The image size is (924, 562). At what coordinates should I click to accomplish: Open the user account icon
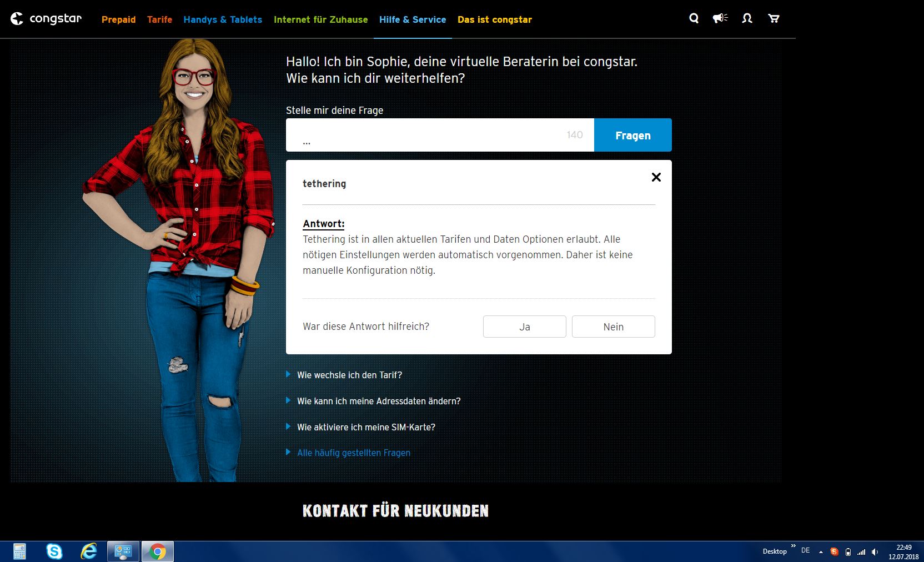[x=747, y=18]
